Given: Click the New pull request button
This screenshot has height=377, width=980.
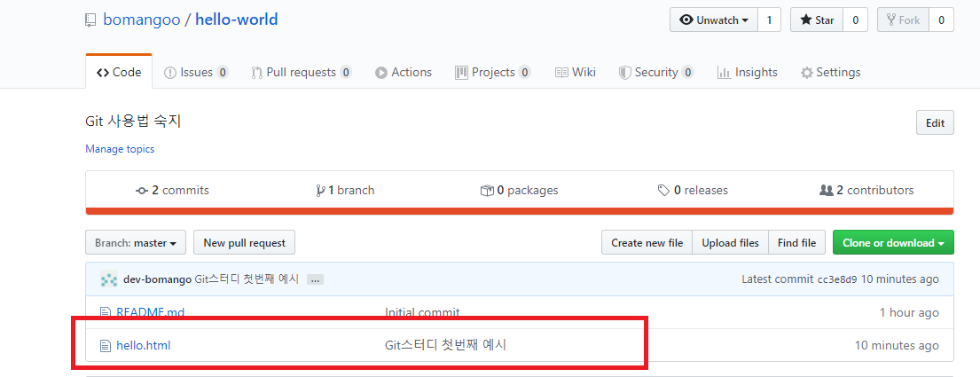Looking at the screenshot, I should click(245, 242).
